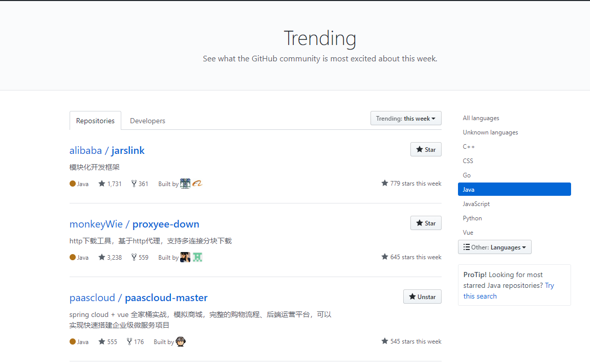Select Unknown languages filter
This screenshot has width=590, height=364.
pyautogui.click(x=490, y=132)
